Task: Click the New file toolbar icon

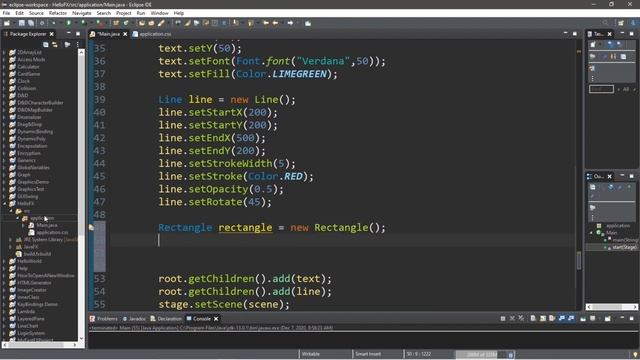Action: pyautogui.click(x=7, y=23)
